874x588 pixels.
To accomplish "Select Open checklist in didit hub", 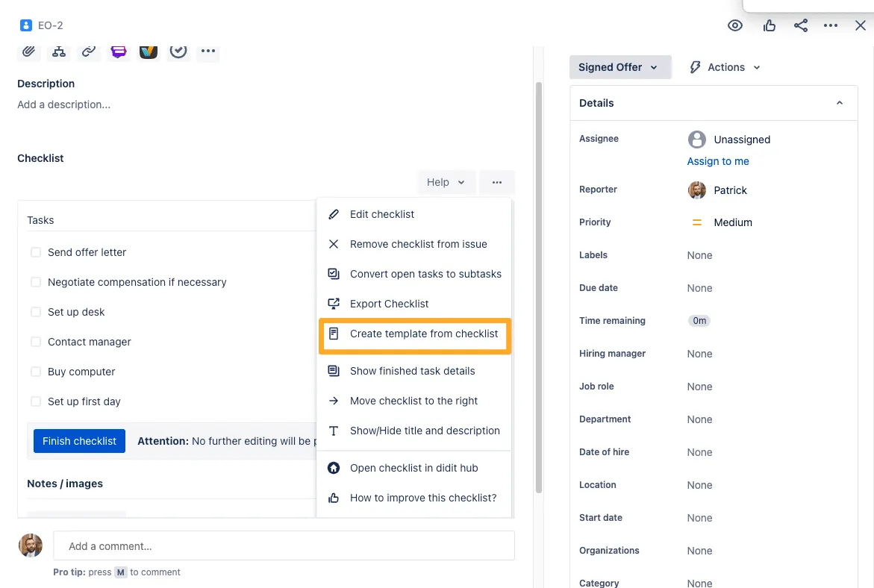I will point(414,468).
